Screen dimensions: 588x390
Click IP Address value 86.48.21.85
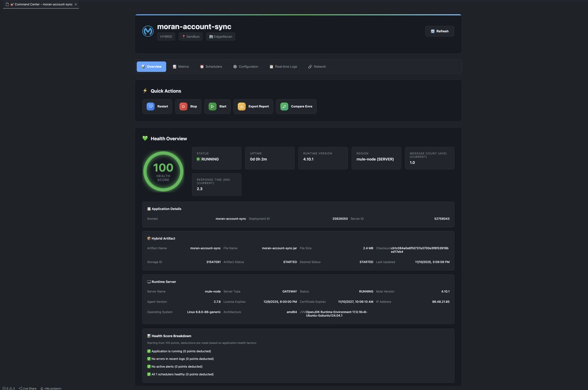coord(441,302)
